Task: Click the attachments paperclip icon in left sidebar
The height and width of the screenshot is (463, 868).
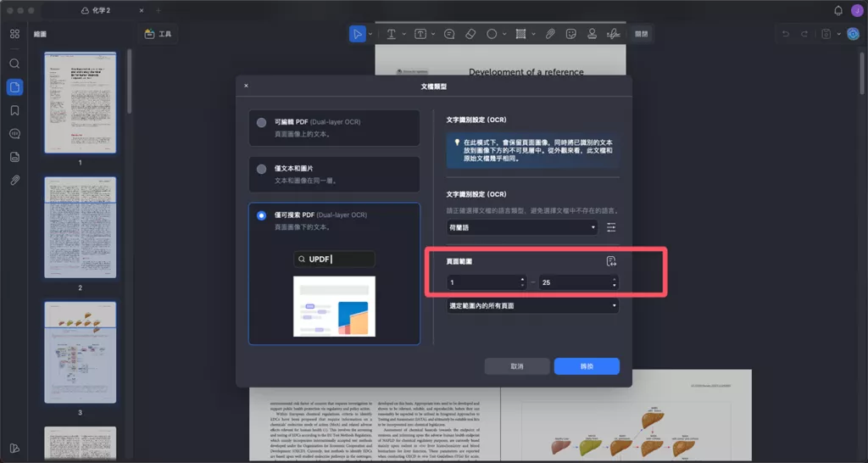Action: pyautogui.click(x=15, y=181)
